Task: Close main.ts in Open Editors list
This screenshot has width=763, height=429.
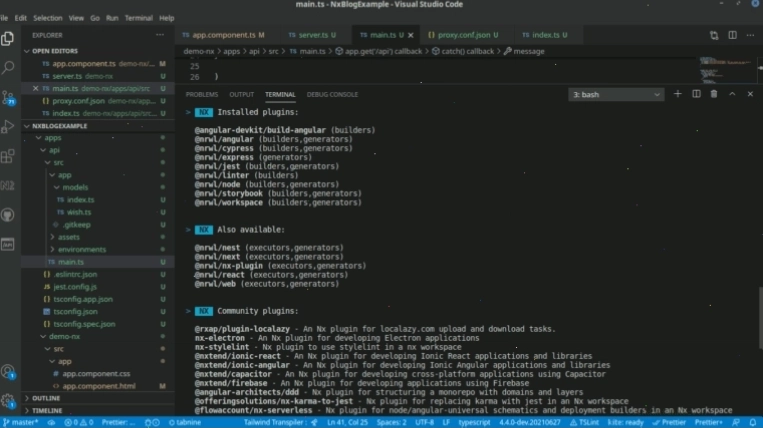Action: pos(36,89)
